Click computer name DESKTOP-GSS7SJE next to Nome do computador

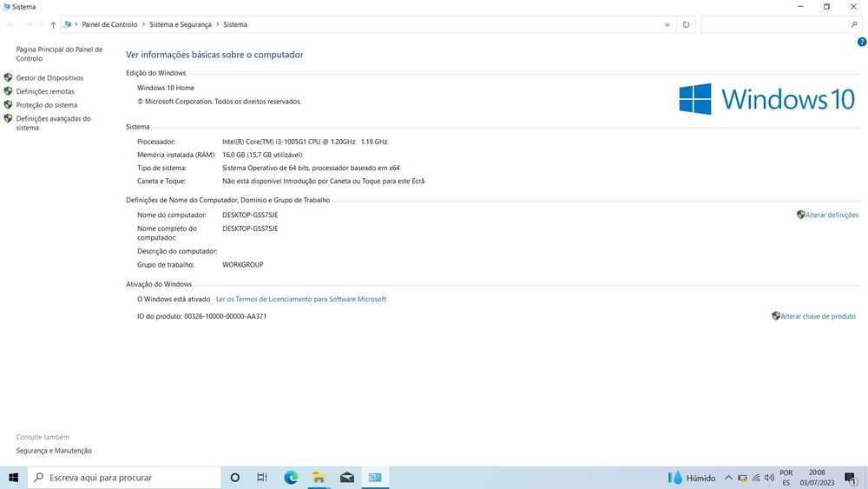click(x=250, y=215)
